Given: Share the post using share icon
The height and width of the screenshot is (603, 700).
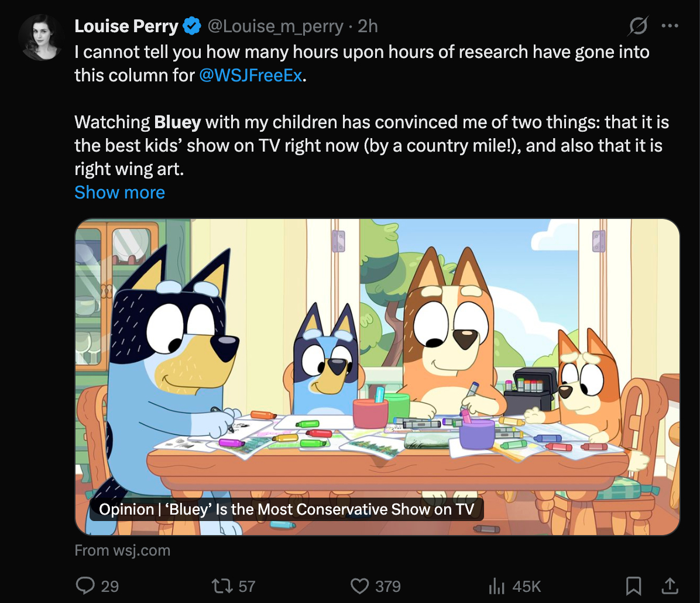Looking at the screenshot, I should tap(669, 585).
